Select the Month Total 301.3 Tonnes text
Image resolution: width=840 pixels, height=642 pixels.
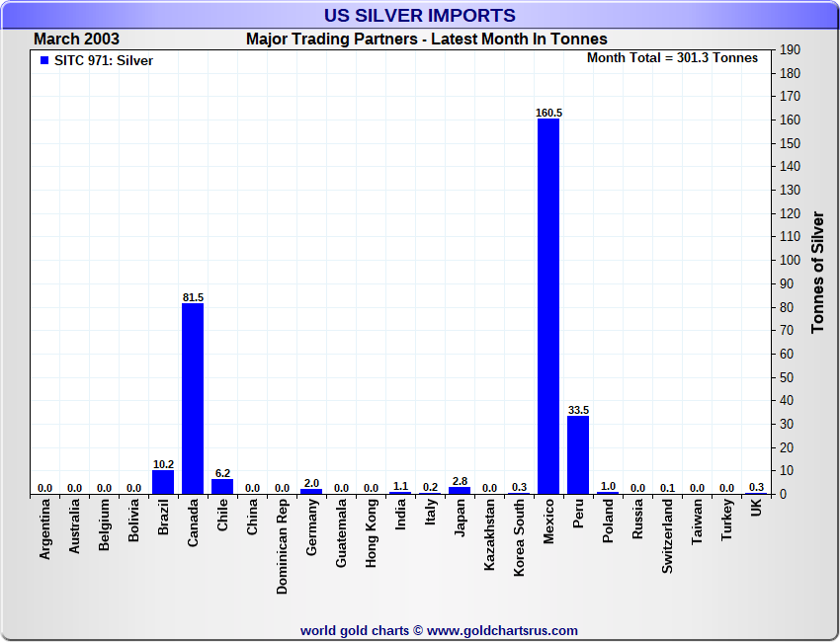(x=672, y=58)
